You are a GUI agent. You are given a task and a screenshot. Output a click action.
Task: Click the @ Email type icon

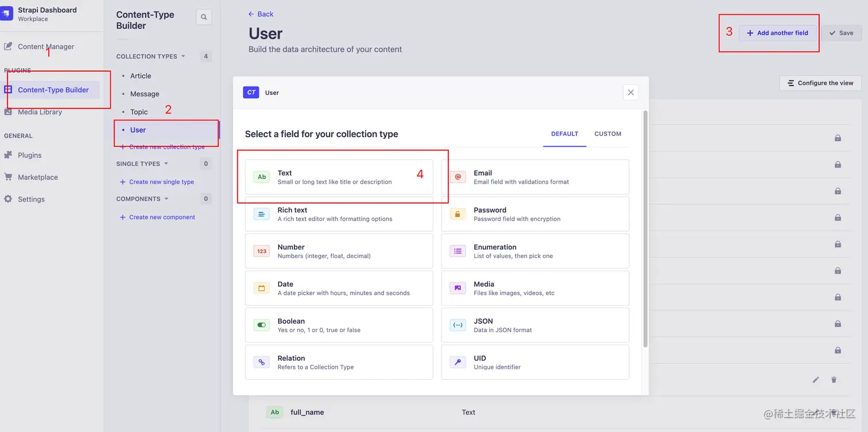tap(458, 177)
